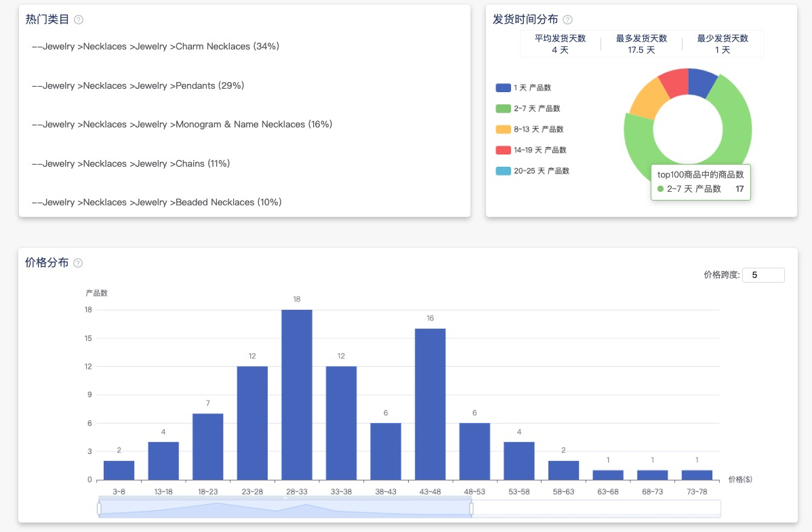Click the left handle of price zoom slider
Screen dimensions: 812x532
(x=99, y=508)
